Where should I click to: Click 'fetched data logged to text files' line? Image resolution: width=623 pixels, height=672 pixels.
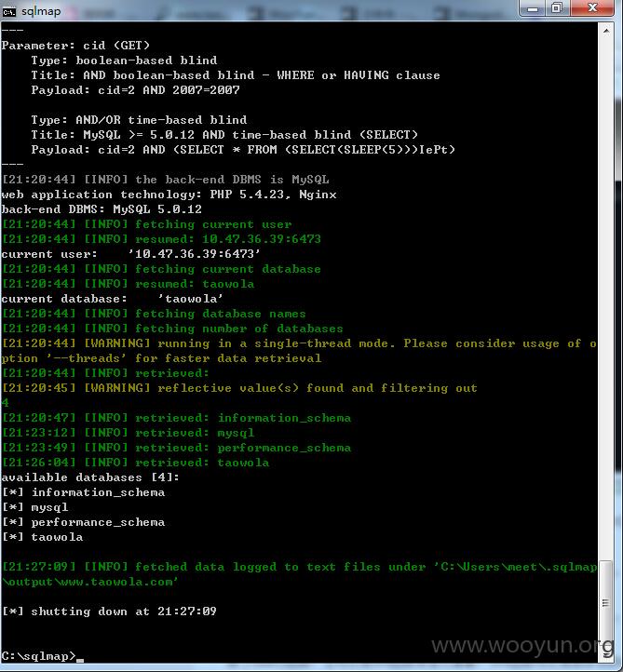click(299, 567)
